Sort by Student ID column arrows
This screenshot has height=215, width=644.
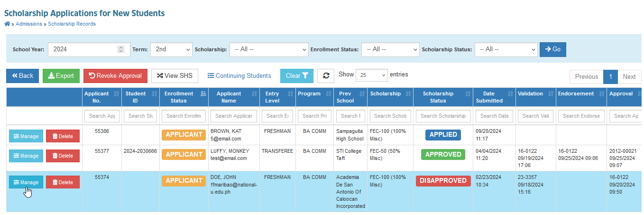[x=154, y=94]
